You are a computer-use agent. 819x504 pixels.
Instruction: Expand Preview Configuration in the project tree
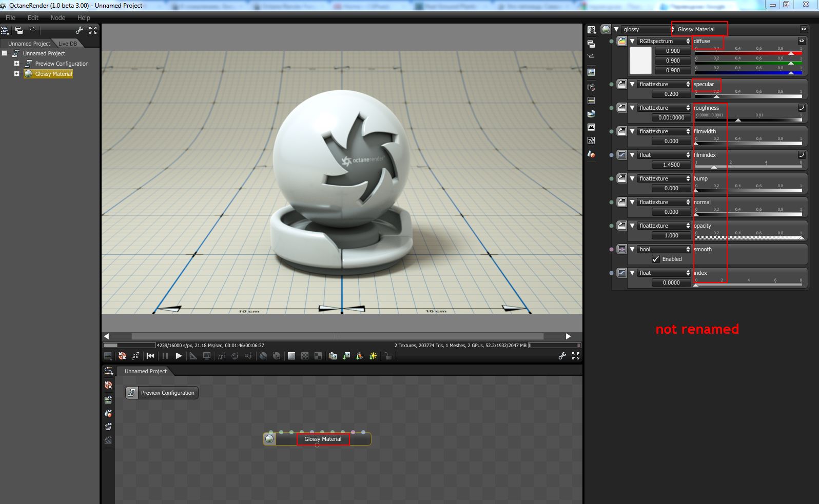[16, 64]
